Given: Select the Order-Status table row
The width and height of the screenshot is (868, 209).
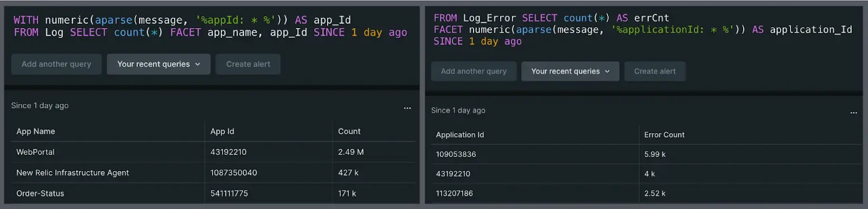Looking at the screenshot, I should tap(213, 193).
